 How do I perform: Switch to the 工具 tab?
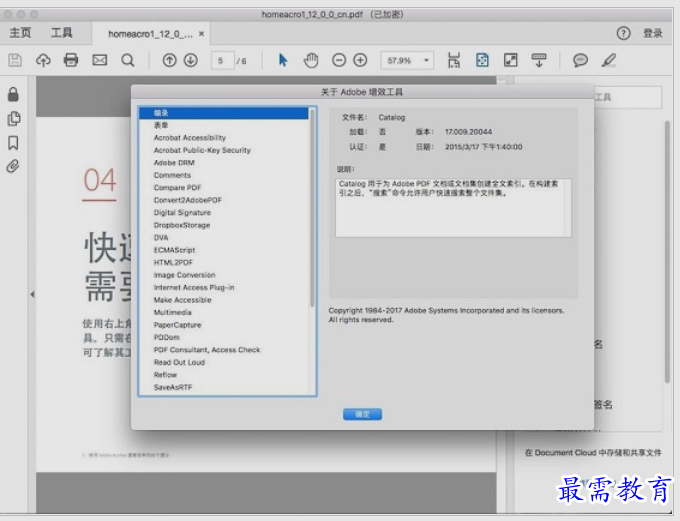62,33
